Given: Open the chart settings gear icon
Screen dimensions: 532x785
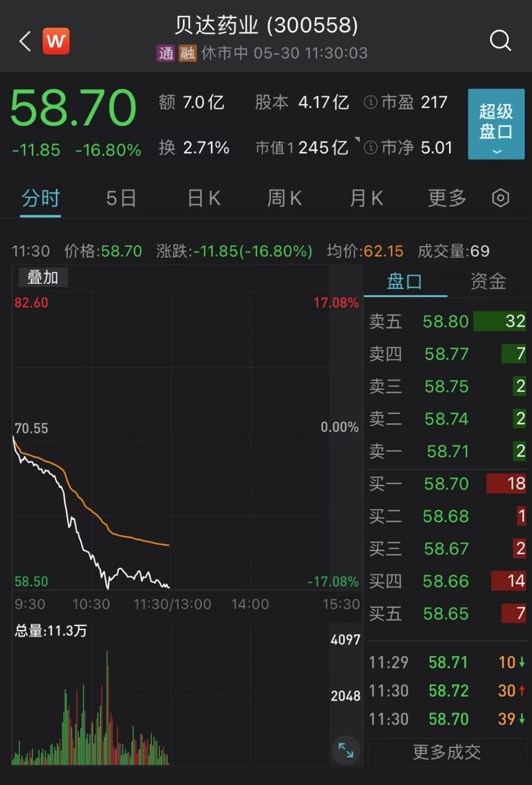Looking at the screenshot, I should pos(499,198).
